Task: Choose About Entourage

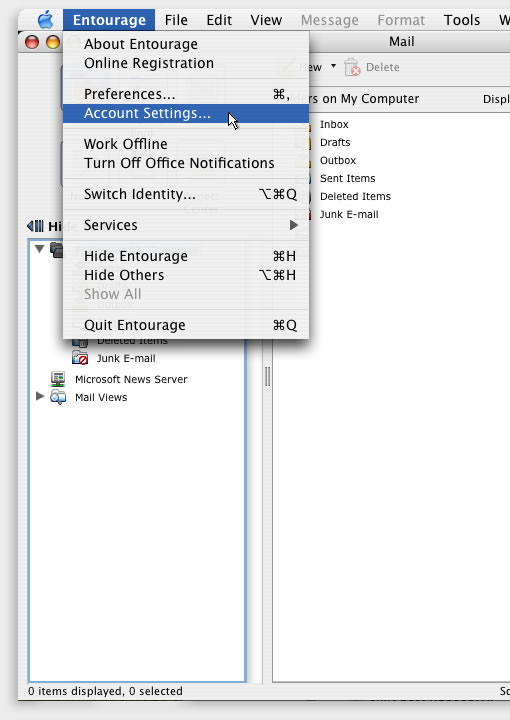Action: (186, 44)
